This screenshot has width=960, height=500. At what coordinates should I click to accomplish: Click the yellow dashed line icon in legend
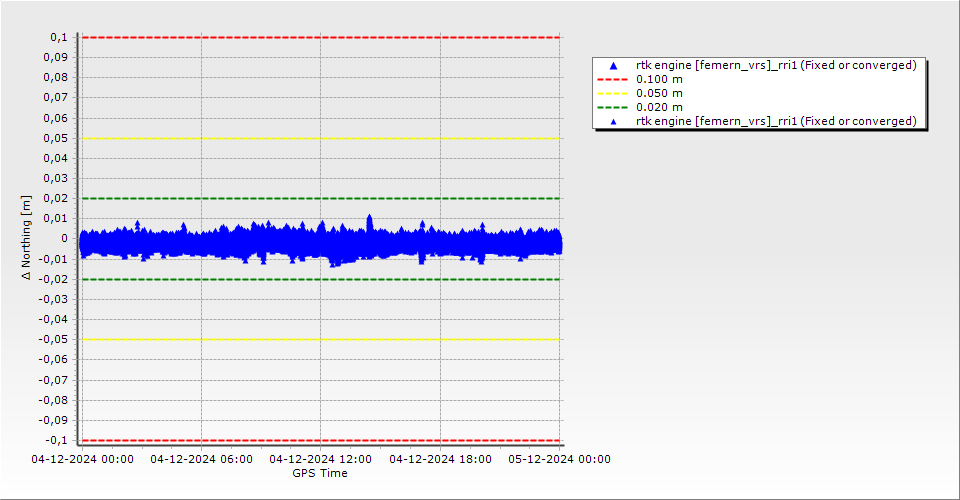[x=613, y=93]
